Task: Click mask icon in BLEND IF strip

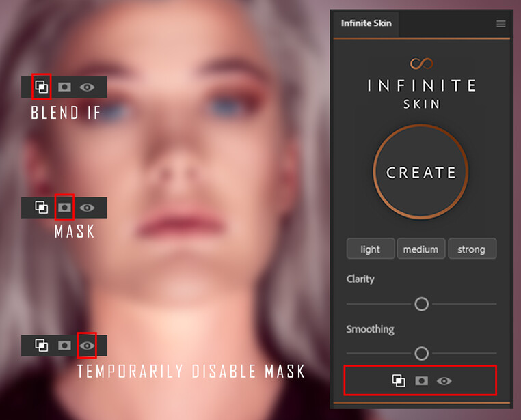Action: (x=64, y=87)
